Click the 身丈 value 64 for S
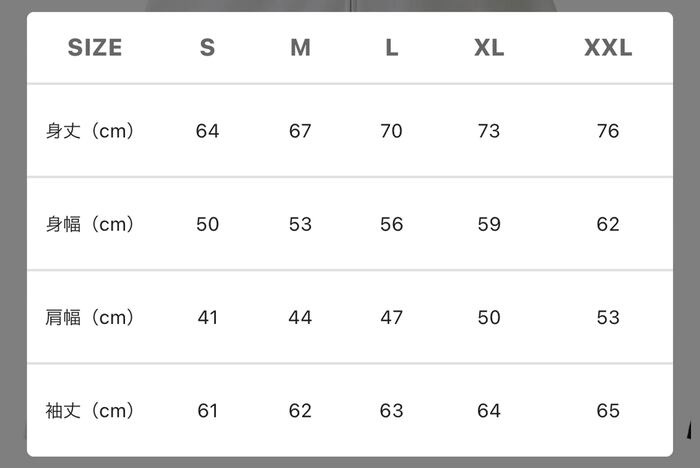700x468 pixels. click(x=207, y=131)
